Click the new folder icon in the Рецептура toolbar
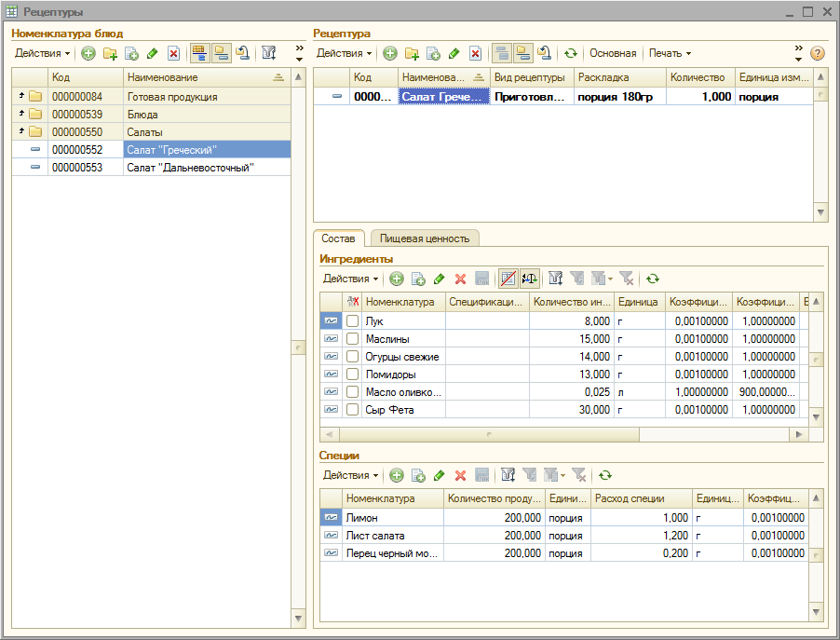Image resolution: width=840 pixels, height=640 pixels. 411,54
